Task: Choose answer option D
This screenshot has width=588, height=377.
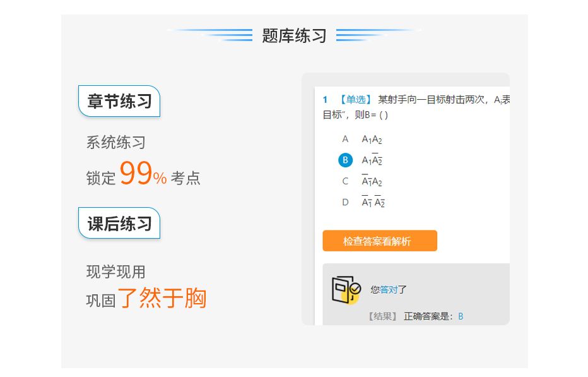Action: point(345,203)
